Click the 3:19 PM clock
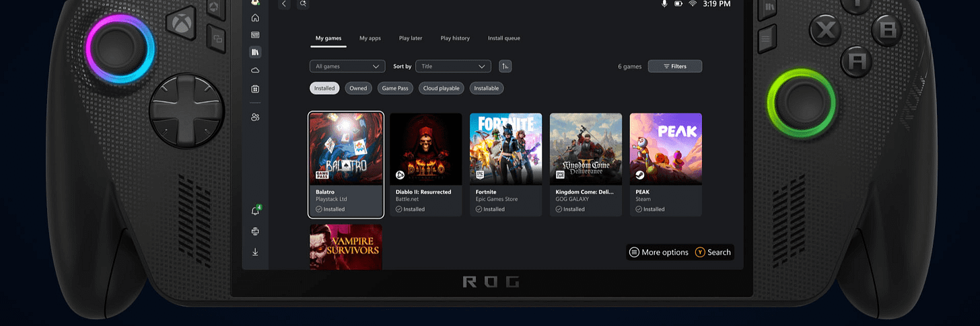 pos(716,4)
